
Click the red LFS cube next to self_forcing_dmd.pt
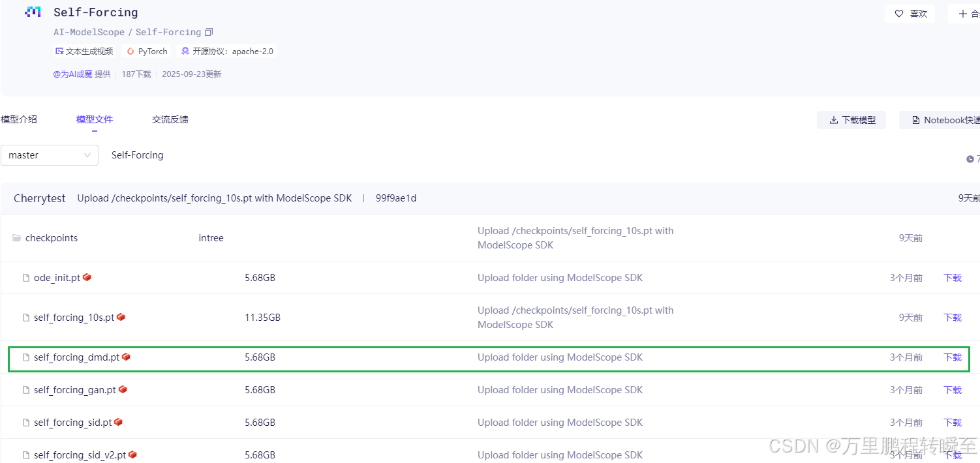pyautogui.click(x=126, y=357)
